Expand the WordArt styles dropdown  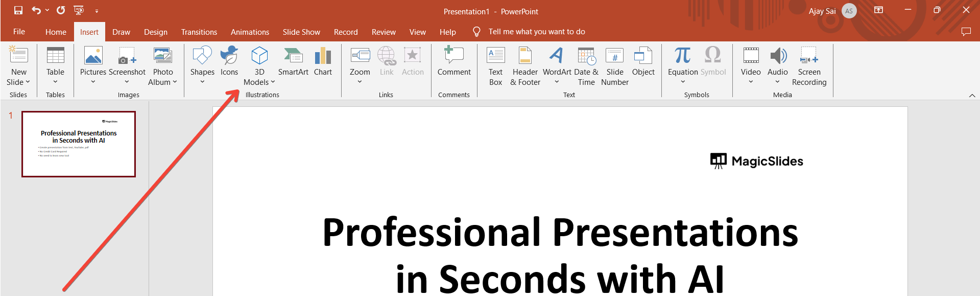point(557,82)
